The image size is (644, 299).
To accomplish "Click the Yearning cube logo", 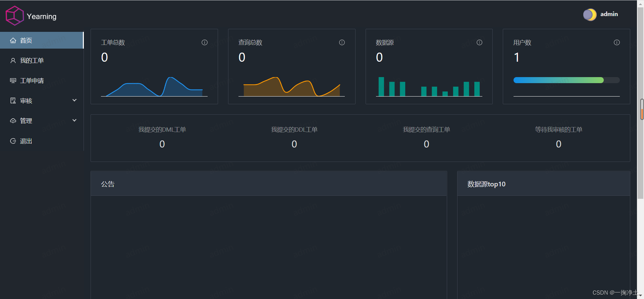I will 15,16.
